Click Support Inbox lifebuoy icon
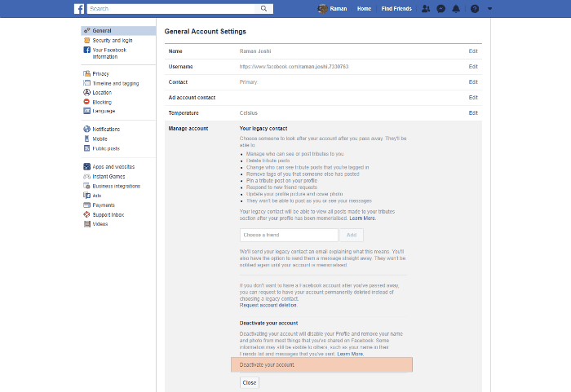571x392 pixels. pos(86,215)
